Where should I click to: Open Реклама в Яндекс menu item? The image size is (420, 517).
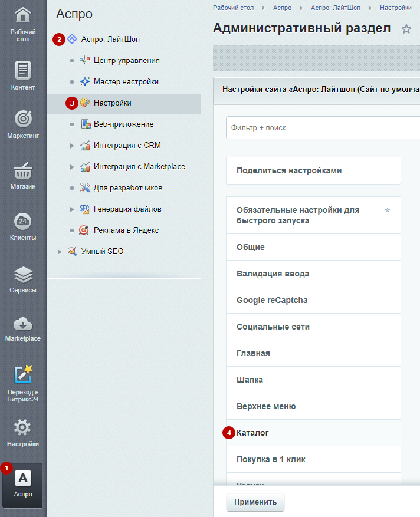[x=126, y=230]
